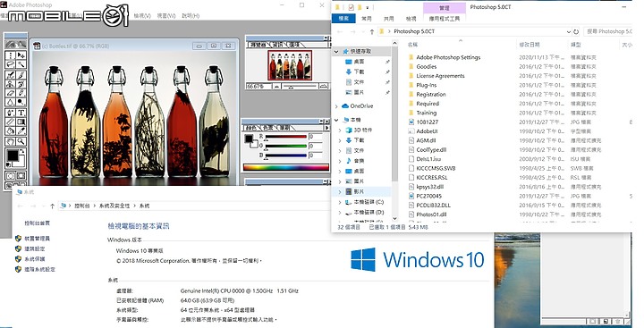Screen dimensions: 644x328
Task: Select the Eraser tool
Action: point(11,93)
